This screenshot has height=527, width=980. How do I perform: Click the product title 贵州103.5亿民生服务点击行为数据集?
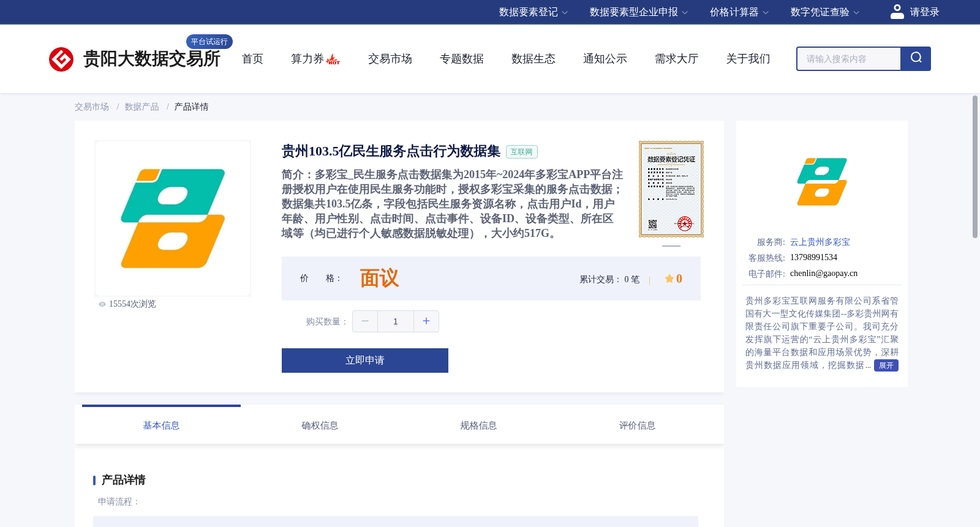click(391, 151)
